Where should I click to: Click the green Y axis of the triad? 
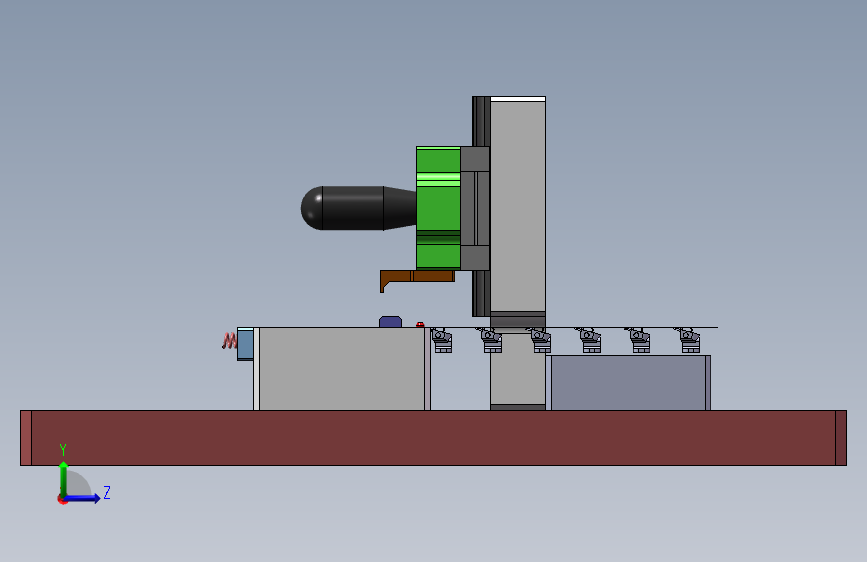pos(63,480)
